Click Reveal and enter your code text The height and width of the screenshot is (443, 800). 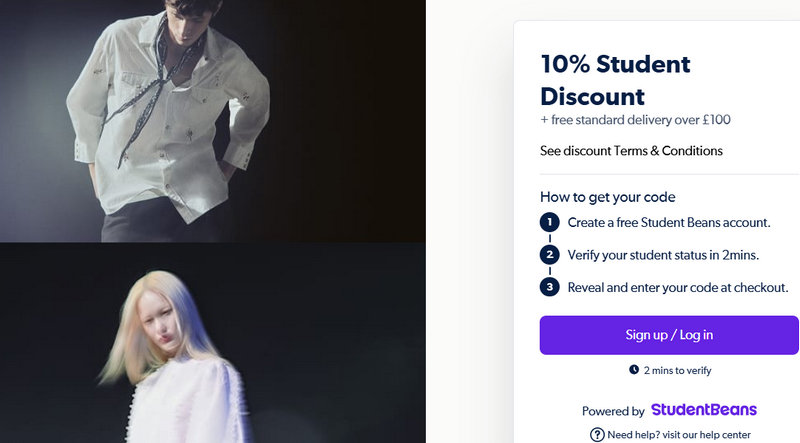(678, 287)
